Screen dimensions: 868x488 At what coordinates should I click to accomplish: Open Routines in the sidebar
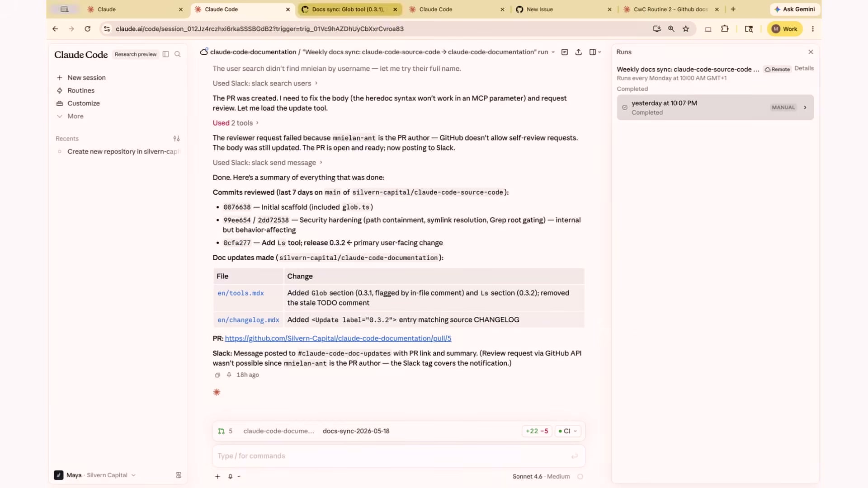(81, 90)
